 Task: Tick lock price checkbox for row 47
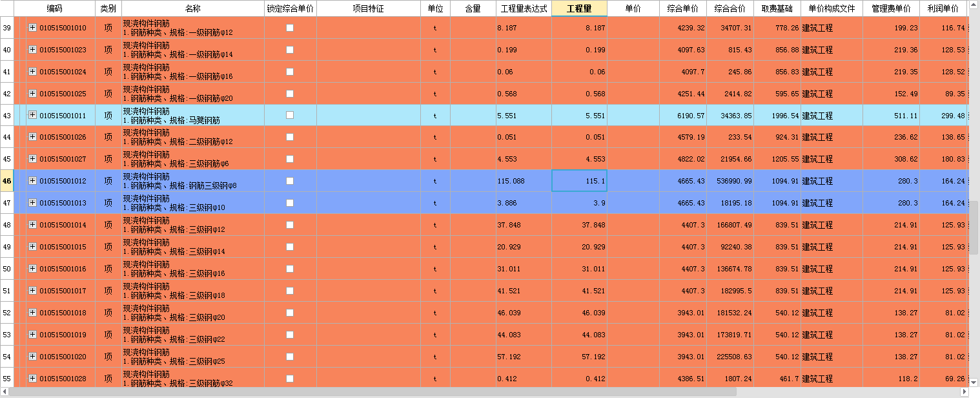290,203
